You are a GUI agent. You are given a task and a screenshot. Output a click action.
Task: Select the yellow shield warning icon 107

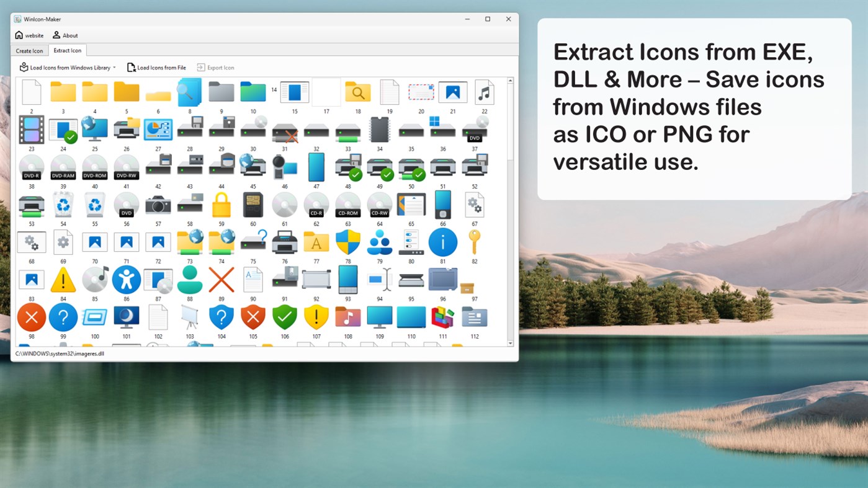tap(316, 317)
